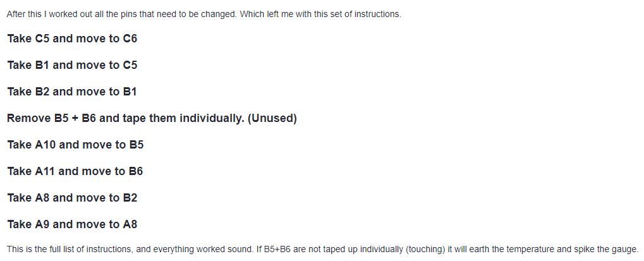Click the word "temperature" in the final paragraph
This screenshot has height=261, width=644.
[526, 250]
